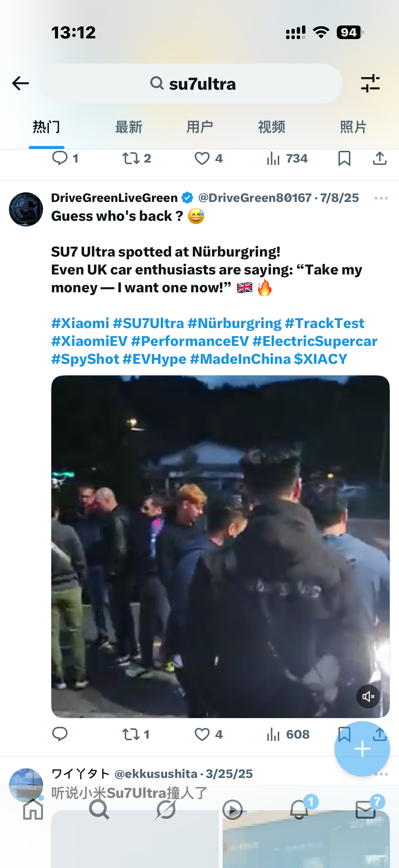Unmute the video with speaker icon

[368, 696]
